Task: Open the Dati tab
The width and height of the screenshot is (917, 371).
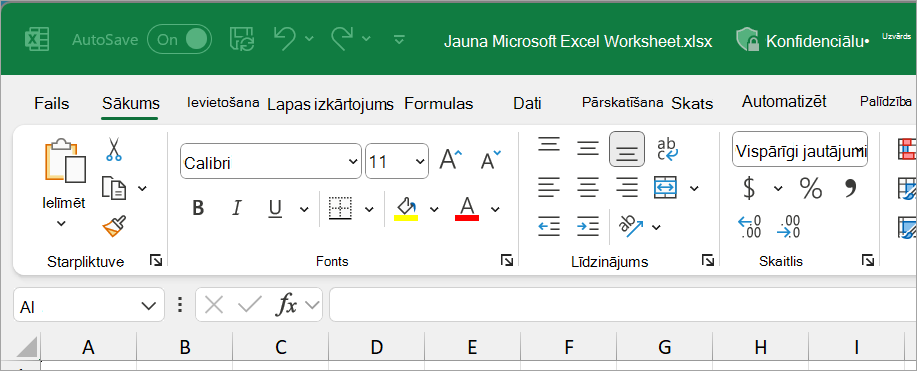Action: coord(527,104)
